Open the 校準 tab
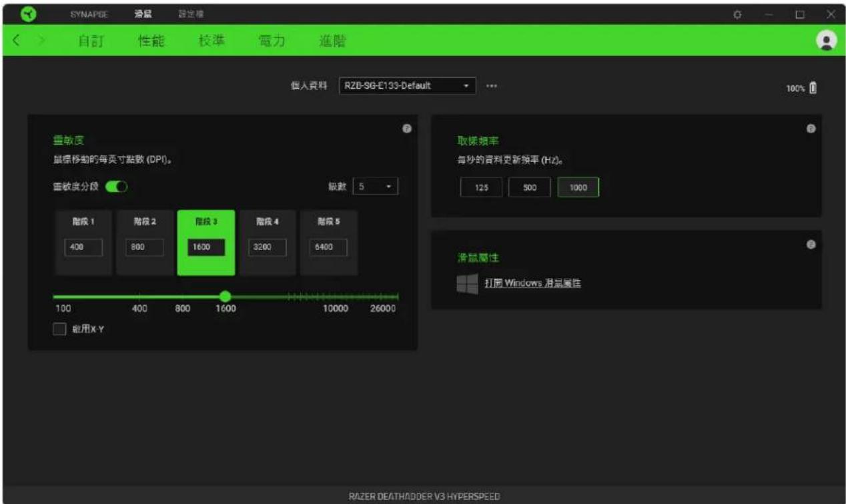This screenshot has height=504, width=846. 211,41
